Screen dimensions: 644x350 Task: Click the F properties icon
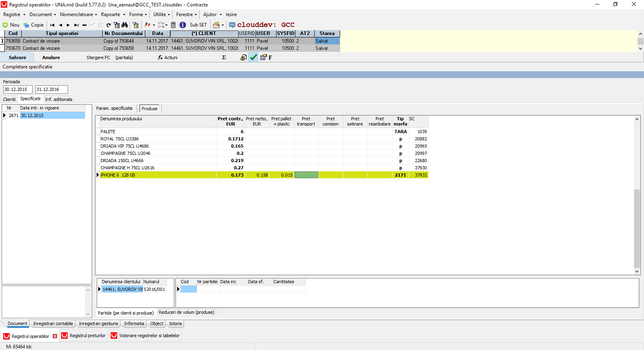point(266,58)
